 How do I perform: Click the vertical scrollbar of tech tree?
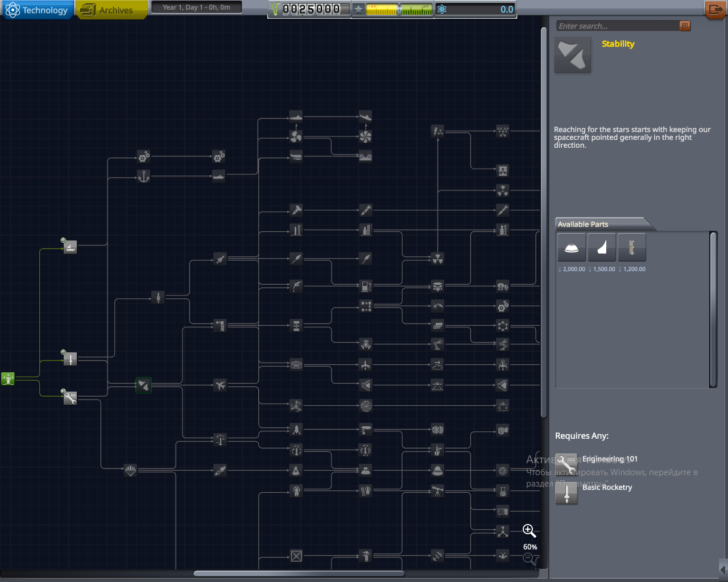(544, 222)
